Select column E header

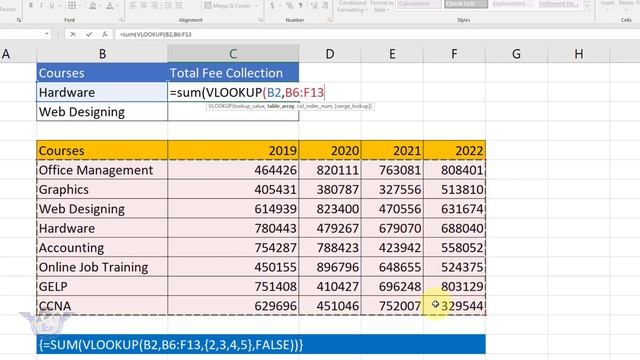coord(392,53)
